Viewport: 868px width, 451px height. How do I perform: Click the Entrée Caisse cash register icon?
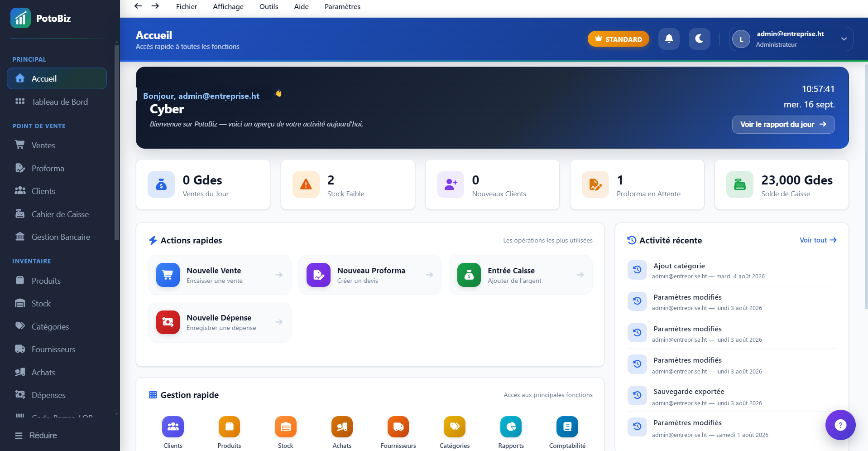tap(469, 275)
